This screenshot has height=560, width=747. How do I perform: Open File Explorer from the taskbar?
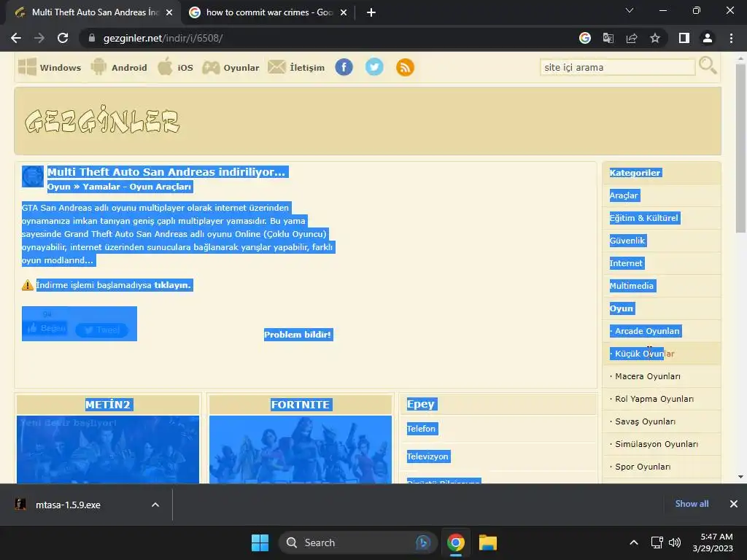(x=488, y=542)
